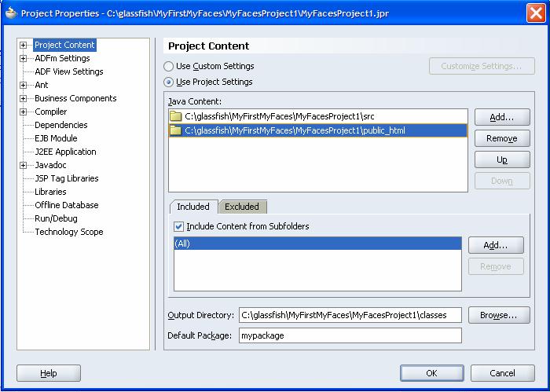Image resolution: width=550 pixels, height=392 pixels.
Task: Remove the selected Java content path
Action: point(501,138)
